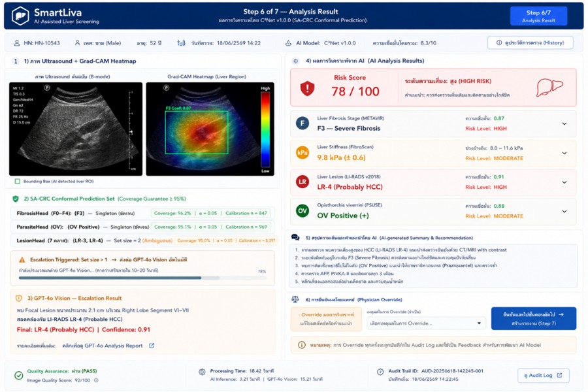Click the Grad-CAM High-Low color scale bar
The height and width of the screenshot is (392, 588).
point(265,129)
